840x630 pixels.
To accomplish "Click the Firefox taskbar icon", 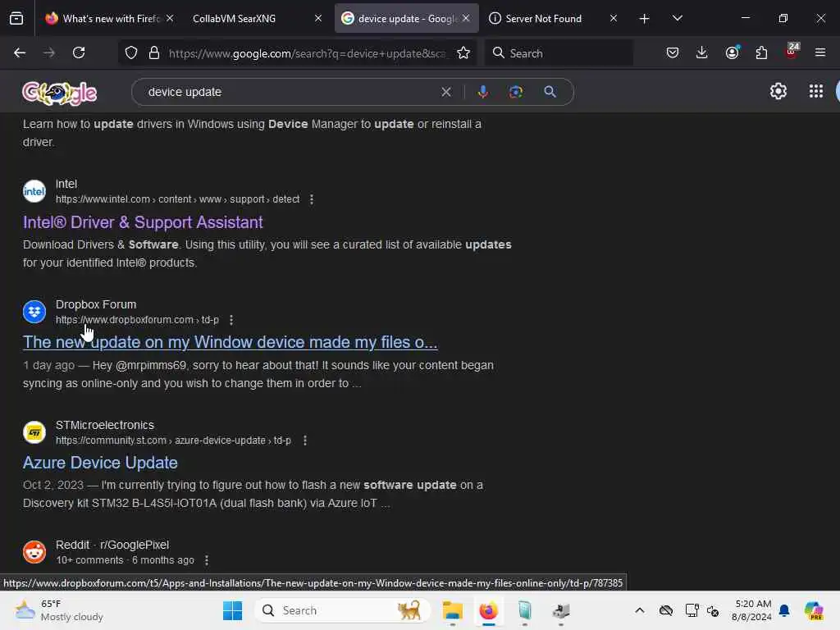I will click(488, 610).
